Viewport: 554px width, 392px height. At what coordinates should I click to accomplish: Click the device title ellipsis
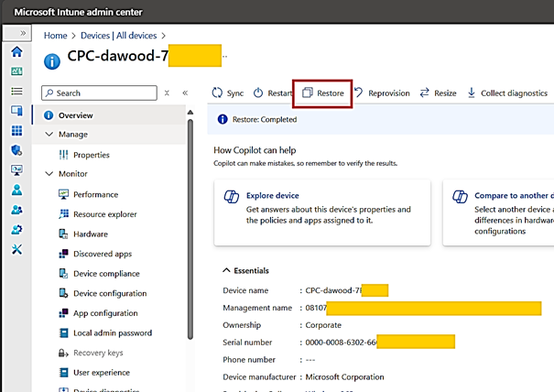224,57
